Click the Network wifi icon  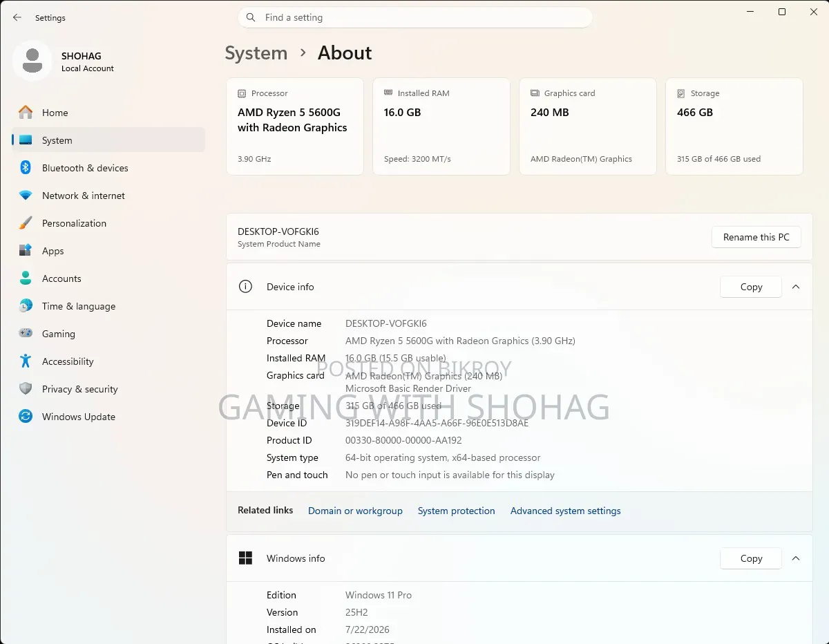tap(26, 196)
